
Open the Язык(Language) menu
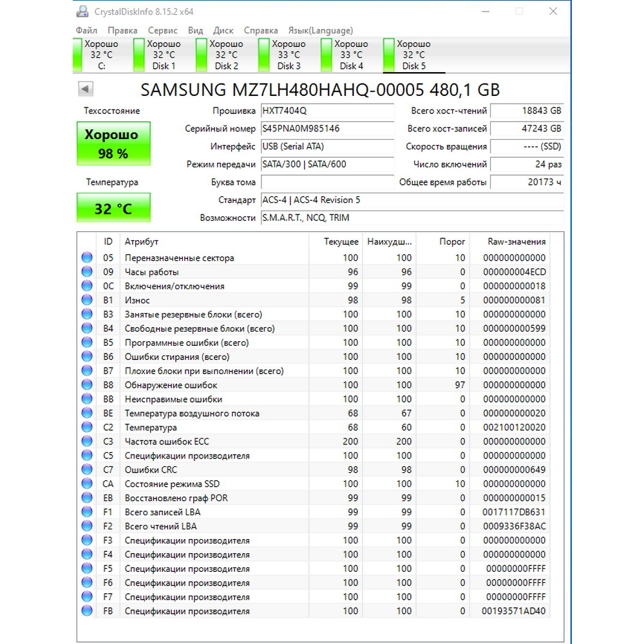point(320,30)
